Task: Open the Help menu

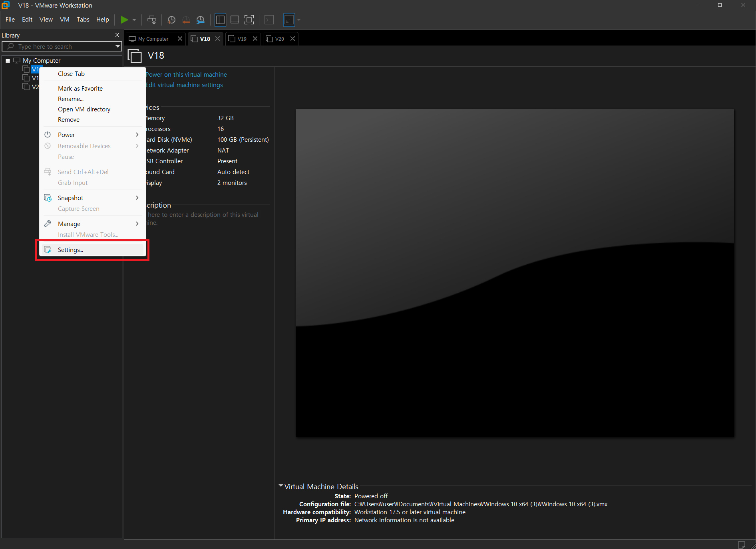Action: click(102, 19)
